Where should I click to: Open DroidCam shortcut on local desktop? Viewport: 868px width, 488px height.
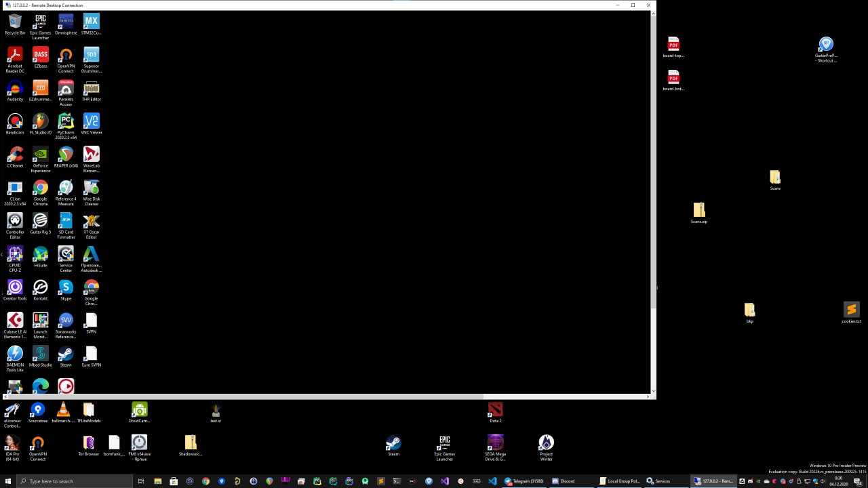[139, 412]
